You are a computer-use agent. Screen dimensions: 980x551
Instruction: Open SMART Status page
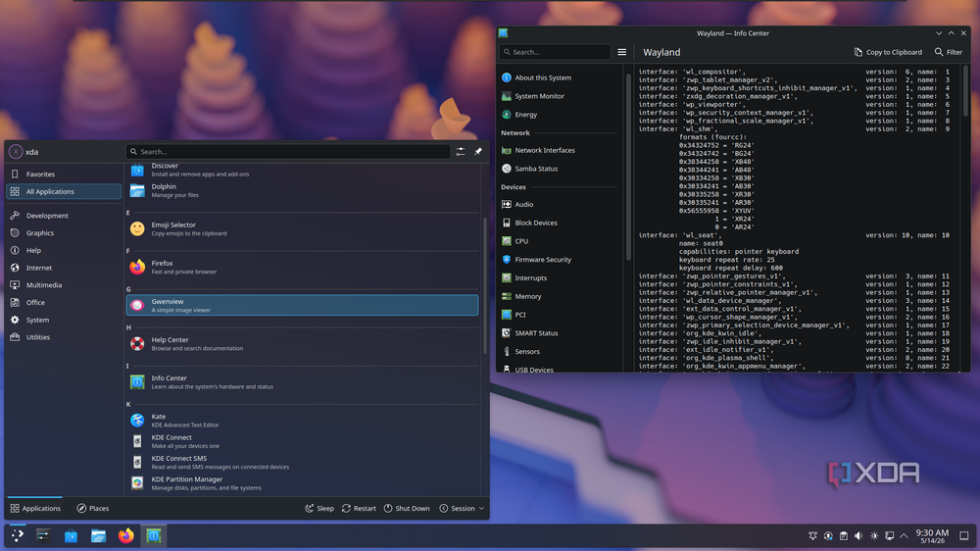(561, 333)
